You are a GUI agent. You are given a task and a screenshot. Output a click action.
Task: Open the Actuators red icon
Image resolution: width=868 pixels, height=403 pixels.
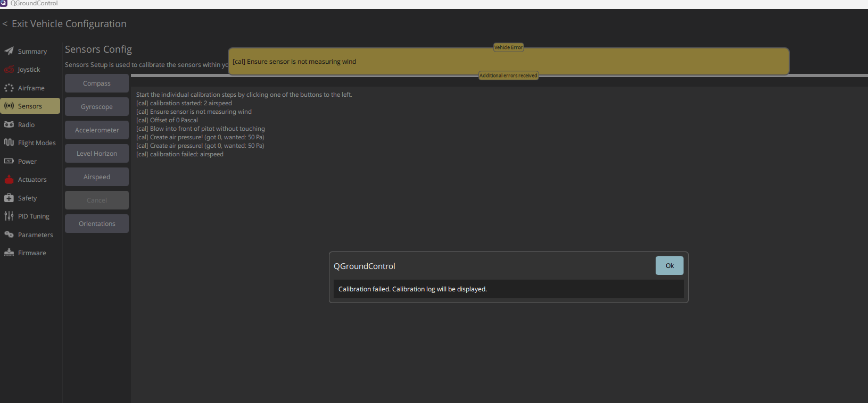click(x=9, y=179)
